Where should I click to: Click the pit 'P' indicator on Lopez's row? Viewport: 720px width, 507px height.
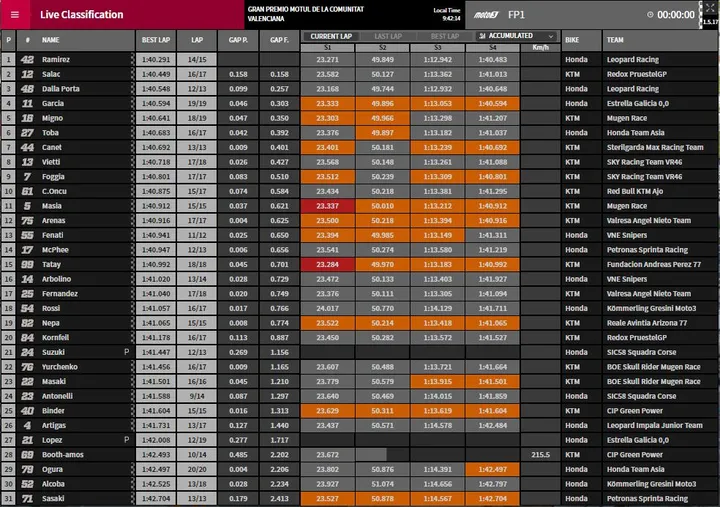[126, 439]
